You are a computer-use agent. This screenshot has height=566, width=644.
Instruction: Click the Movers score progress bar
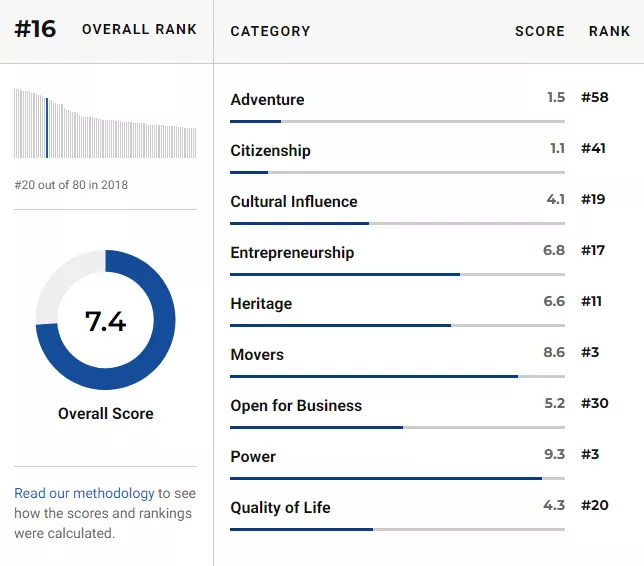396,376
